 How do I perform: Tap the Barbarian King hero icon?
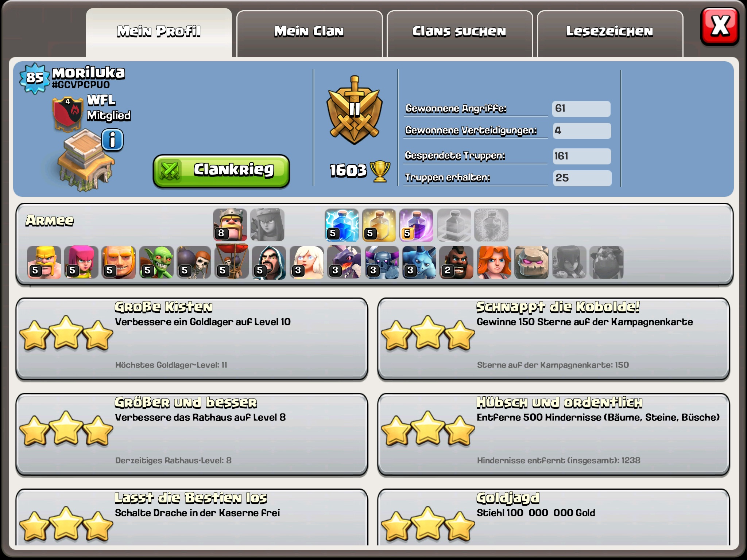point(230,225)
